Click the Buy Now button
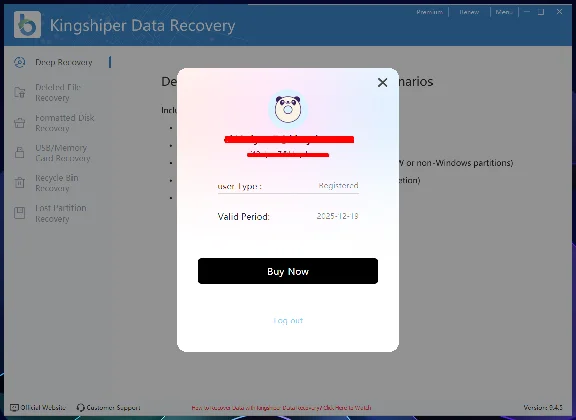Screen dimensions: 576x420 coord(288,271)
